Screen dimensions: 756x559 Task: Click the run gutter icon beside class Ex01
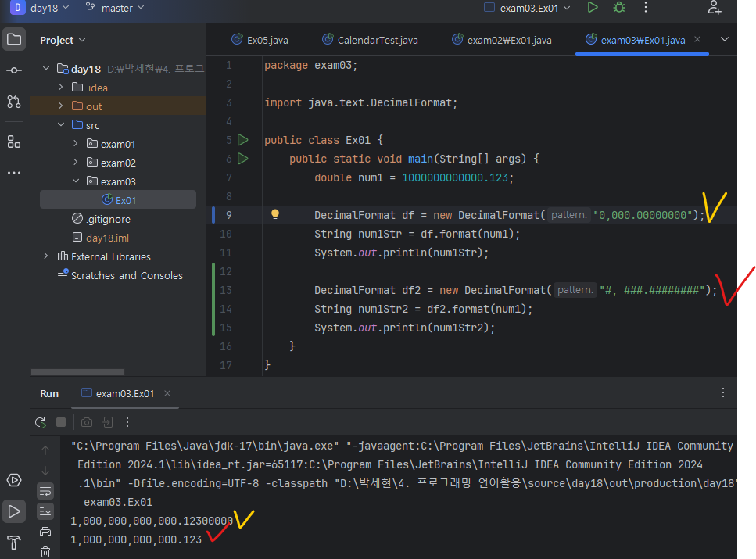pyautogui.click(x=243, y=140)
